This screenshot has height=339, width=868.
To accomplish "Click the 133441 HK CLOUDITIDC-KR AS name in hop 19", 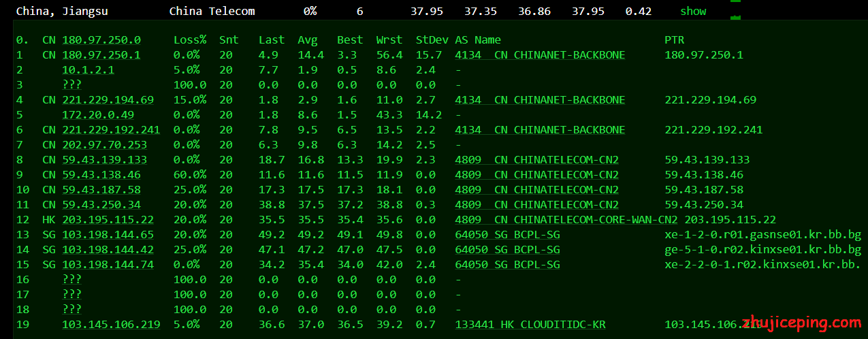I will (530, 325).
